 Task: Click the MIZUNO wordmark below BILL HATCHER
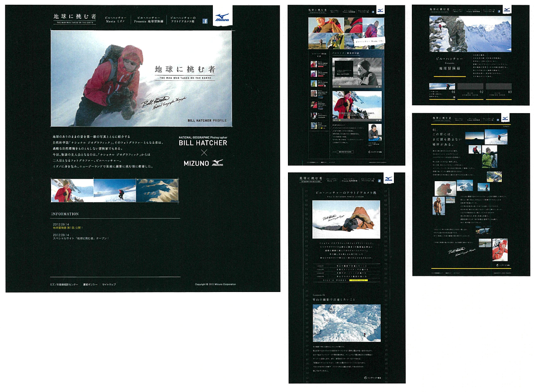coord(203,163)
